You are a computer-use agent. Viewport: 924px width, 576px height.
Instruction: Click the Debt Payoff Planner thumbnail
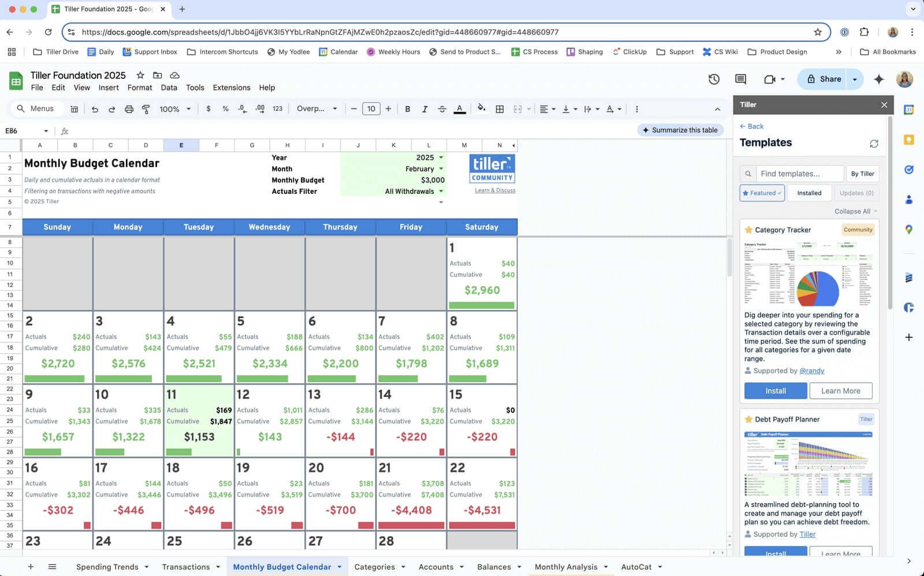(808, 463)
